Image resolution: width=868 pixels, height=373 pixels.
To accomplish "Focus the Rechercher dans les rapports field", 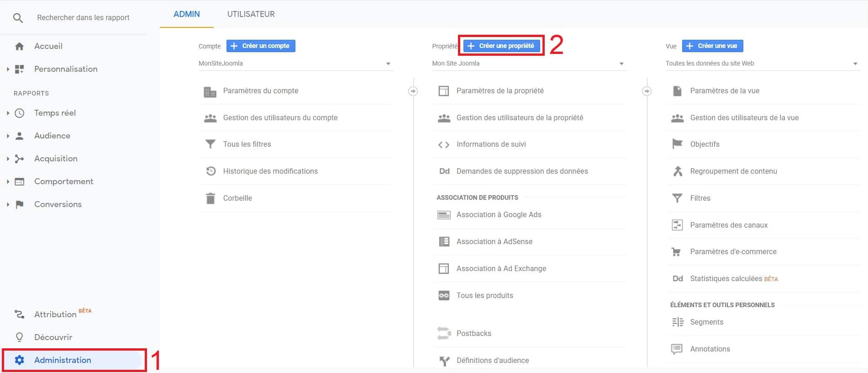I will (x=83, y=18).
